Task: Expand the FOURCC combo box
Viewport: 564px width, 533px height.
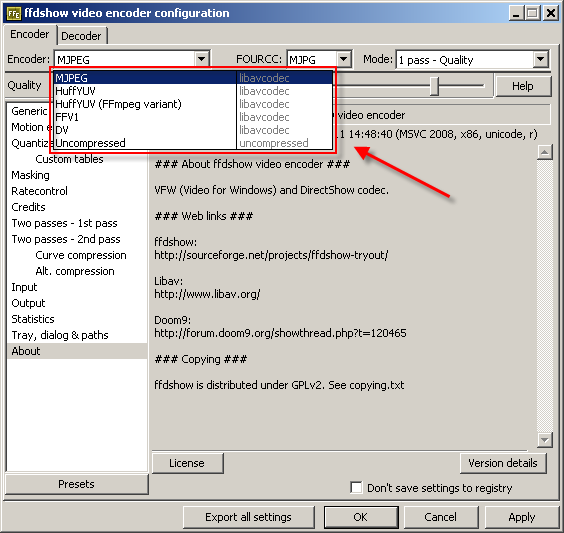Action: click(x=344, y=59)
